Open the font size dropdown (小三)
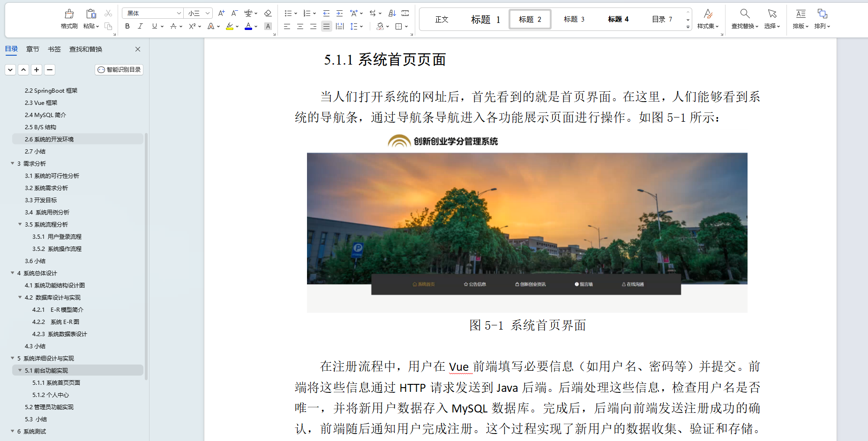Image resolution: width=868 pixels, height=441 pixels. click(x=208, y=13)
